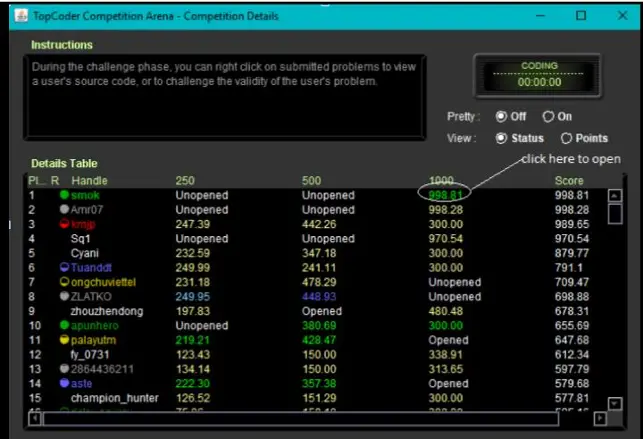This screenshot has width=643, height=439.
Task: Click ZLATKO's 500 score 448.93
Action: click(x=319, y=296)
